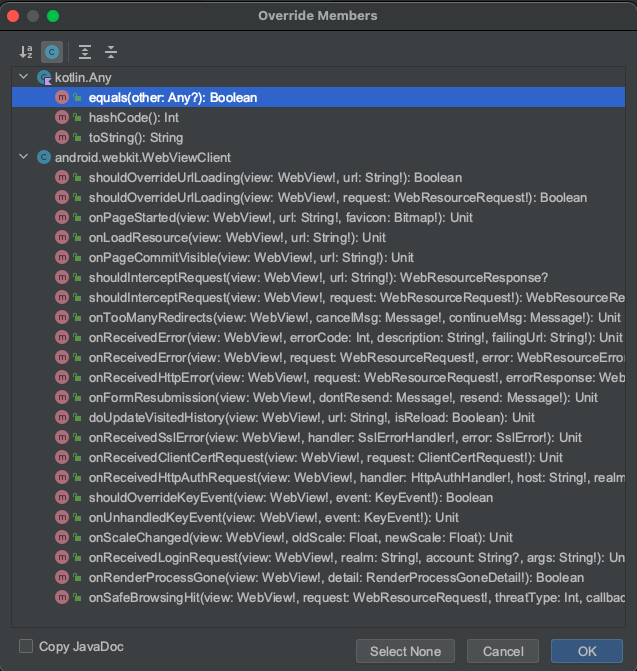Image resolution: width=637 pixels, height=671 pixels.
Task: Click method icon beside onReceivedSslError
Action: pos(62,437)
